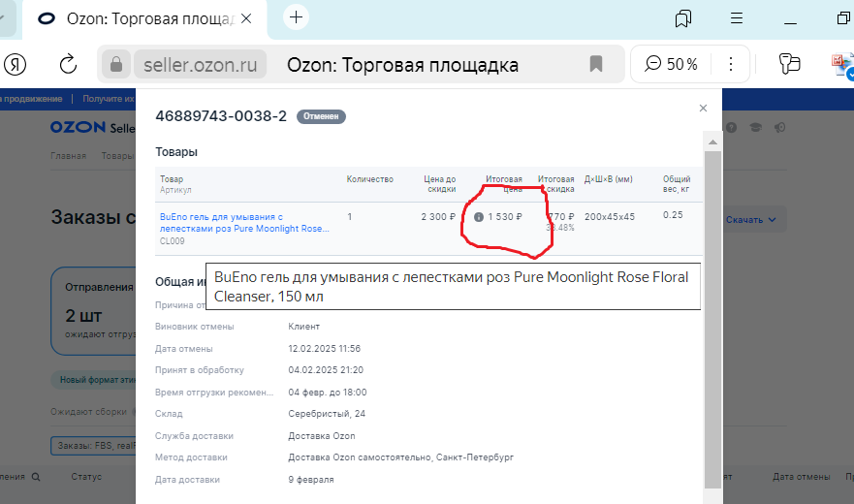The image size is (854, 504).
Task: Open the Скачать dropdown behind dialog
Action: pos(750,220)
